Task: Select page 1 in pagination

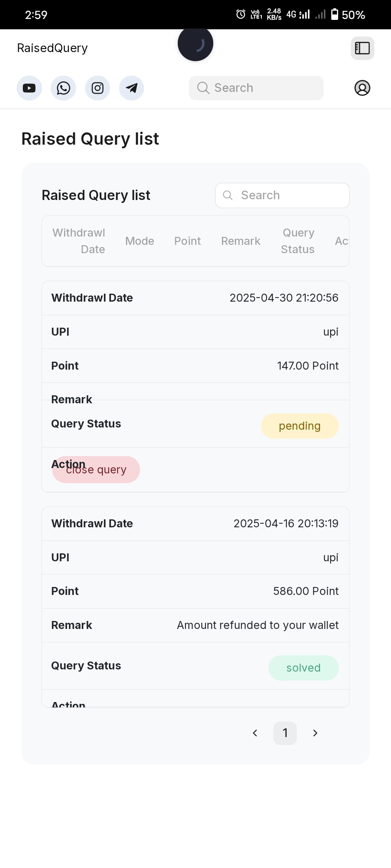Action: (x=285, y=733)
